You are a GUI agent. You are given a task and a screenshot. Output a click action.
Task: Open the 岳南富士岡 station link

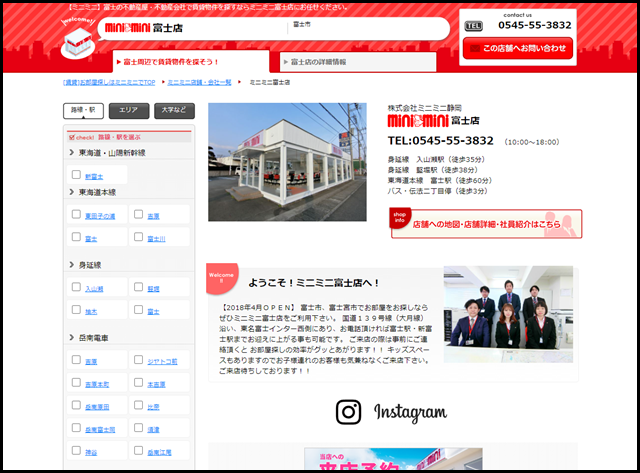click(100, 430)
